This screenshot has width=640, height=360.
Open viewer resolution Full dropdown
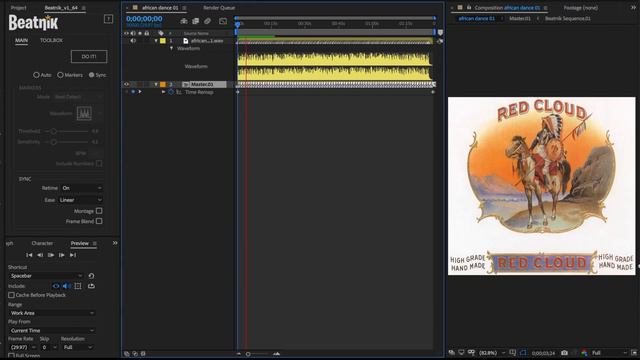pyautogui.click(x=609, y=353)
